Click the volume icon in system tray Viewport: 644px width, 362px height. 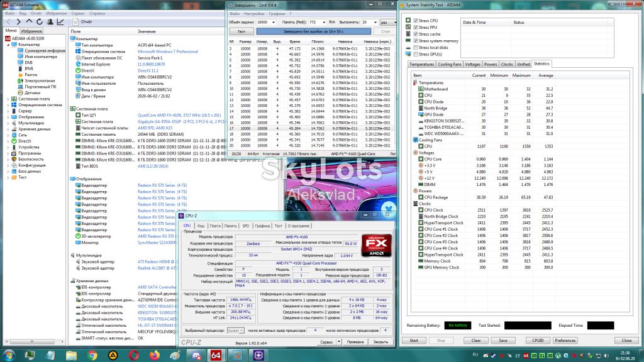[606, 356]
